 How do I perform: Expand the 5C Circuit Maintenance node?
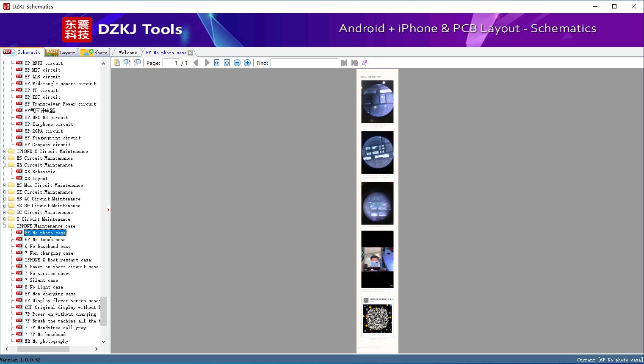pyautogui.click(x=5, y=212)
